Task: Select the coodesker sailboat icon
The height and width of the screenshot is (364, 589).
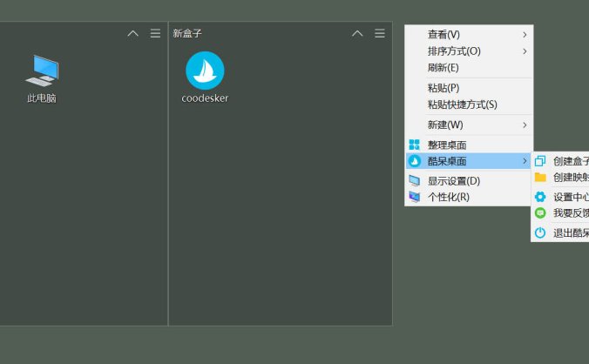Action: tap(205, 71)
